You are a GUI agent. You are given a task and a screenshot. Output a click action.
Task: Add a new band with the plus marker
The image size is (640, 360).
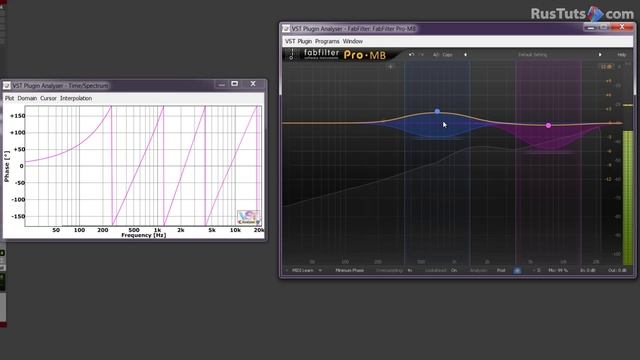[391, 66]
